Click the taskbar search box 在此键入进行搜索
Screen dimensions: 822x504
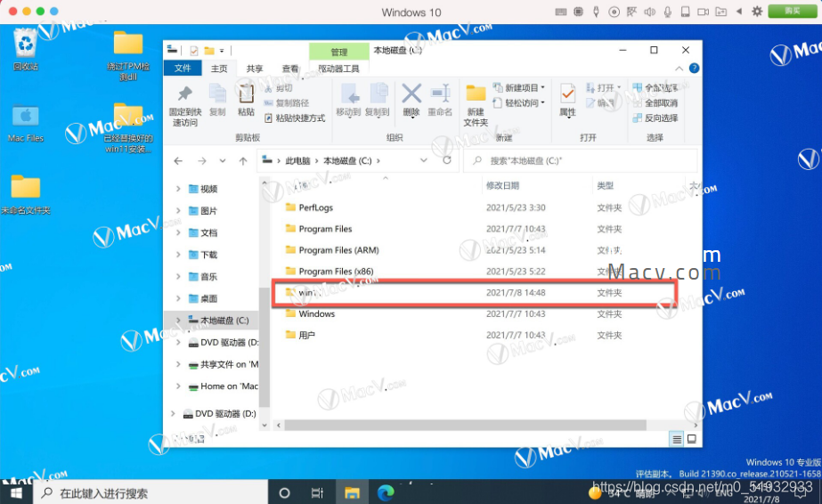[151, 493]
